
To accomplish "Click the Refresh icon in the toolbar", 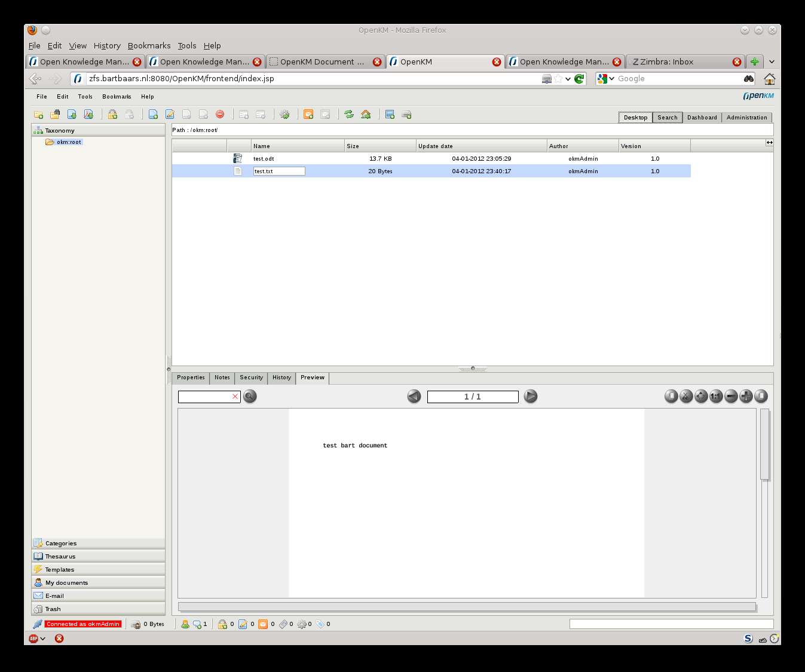I will click(350, 114).
